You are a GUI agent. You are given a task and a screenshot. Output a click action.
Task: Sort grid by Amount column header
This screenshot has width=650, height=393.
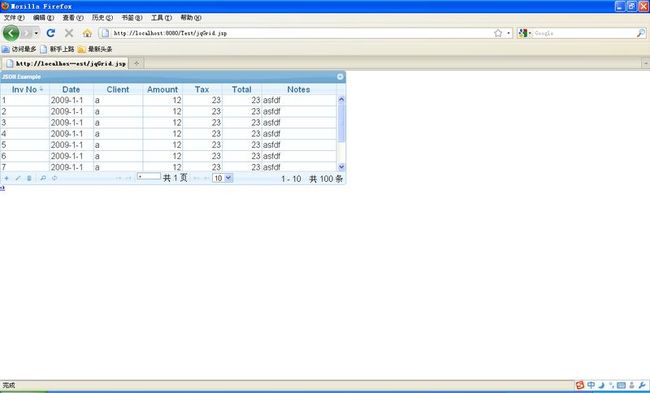[162, 90]
